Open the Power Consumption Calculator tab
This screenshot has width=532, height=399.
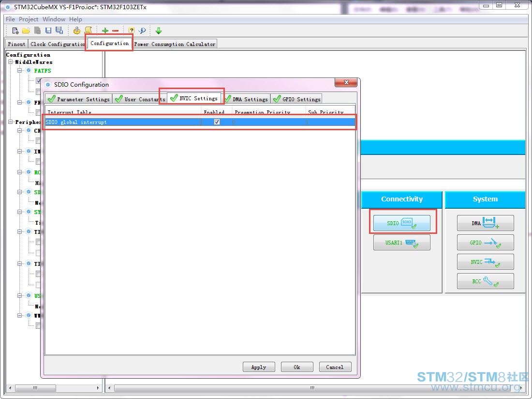coord(175,44)
